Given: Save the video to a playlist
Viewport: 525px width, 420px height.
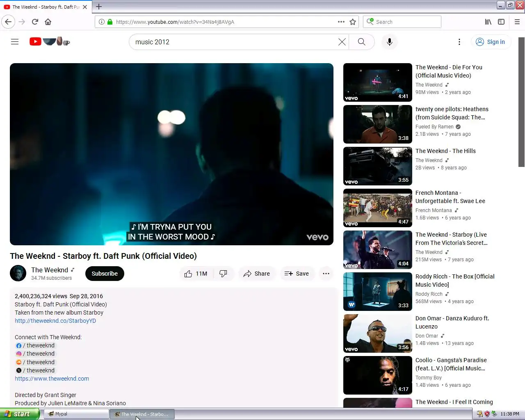Looking at the screenshot, I should tap(297, 274).
